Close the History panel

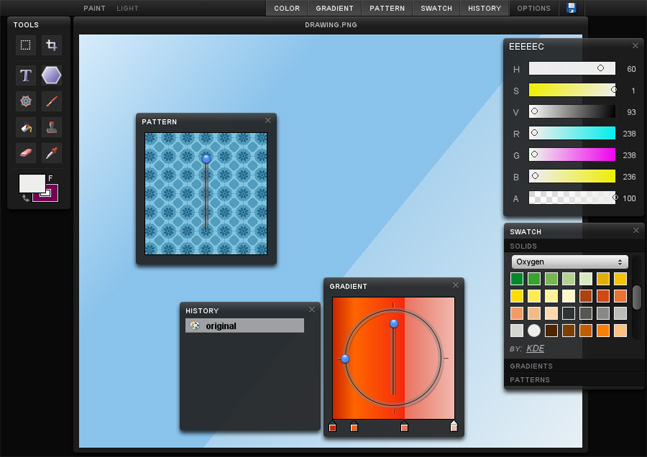[312, 309]
